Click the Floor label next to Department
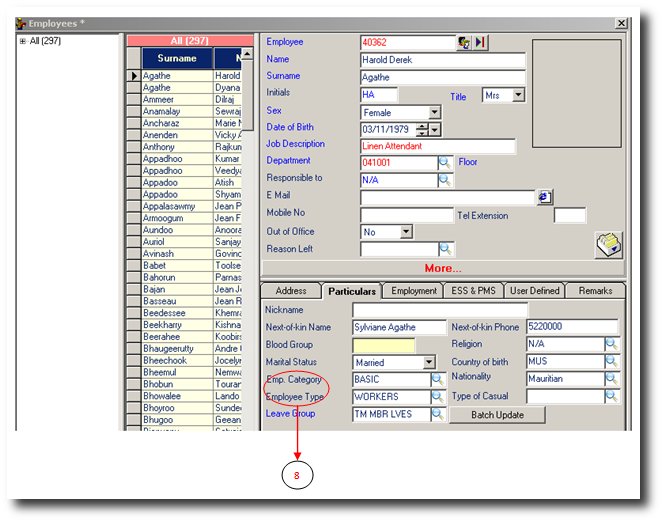The image size is (663, 522). [x=468, y=162]
